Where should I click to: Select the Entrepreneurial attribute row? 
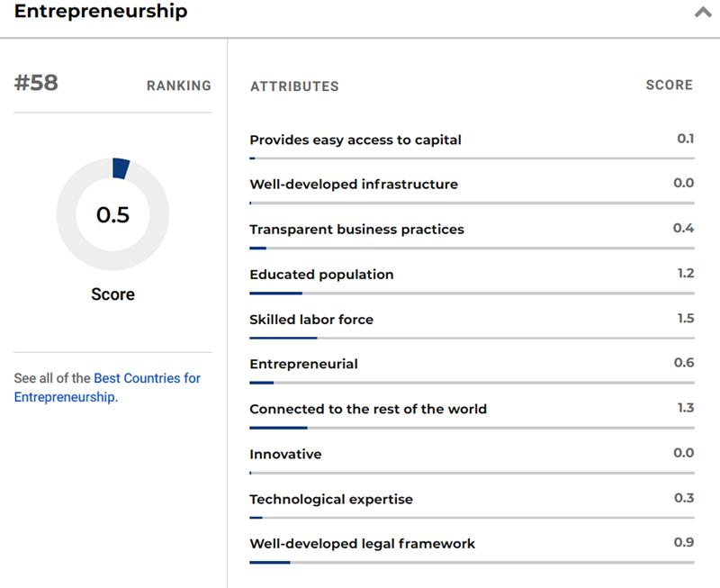[303, 364]
